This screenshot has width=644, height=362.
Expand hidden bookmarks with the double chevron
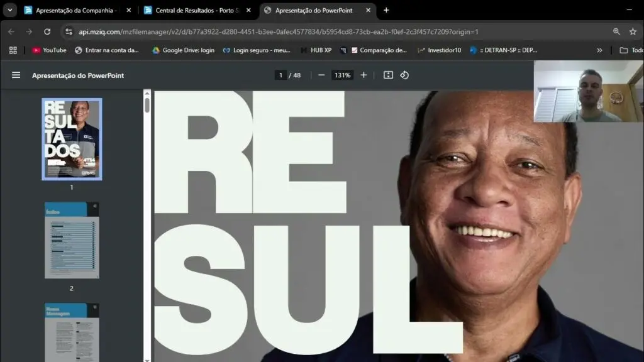click(599, 50)
